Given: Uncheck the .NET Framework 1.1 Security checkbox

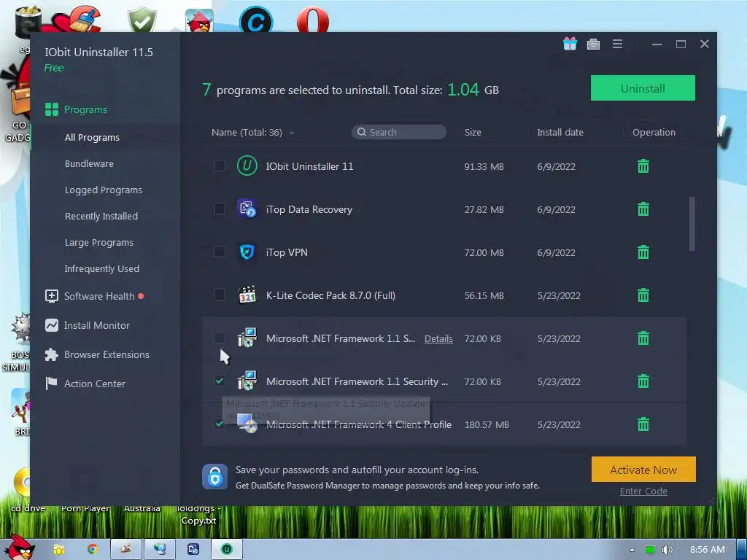Looking at the screenshot, I should (x=219, y=381).
